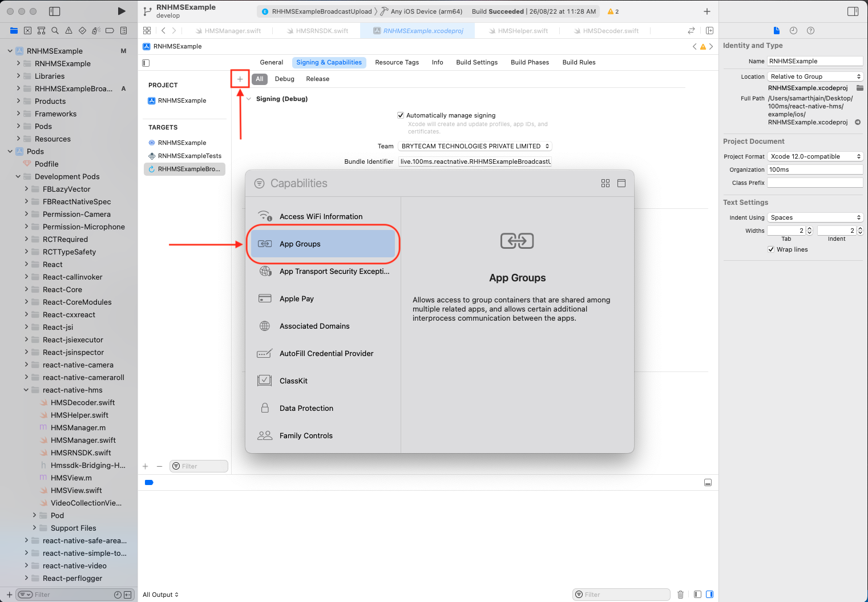Open the Quick Help inspector icon
The image size is (868, 602).
coord(810,31)
